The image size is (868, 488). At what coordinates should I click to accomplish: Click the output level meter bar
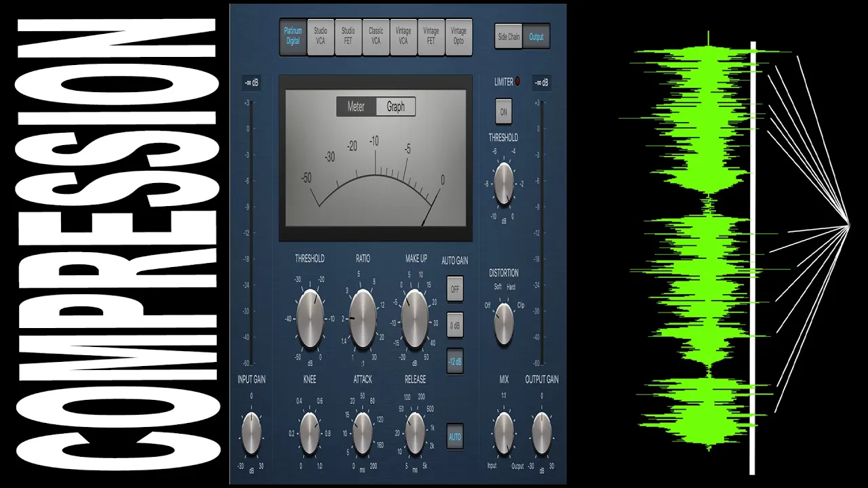(541, 232)
